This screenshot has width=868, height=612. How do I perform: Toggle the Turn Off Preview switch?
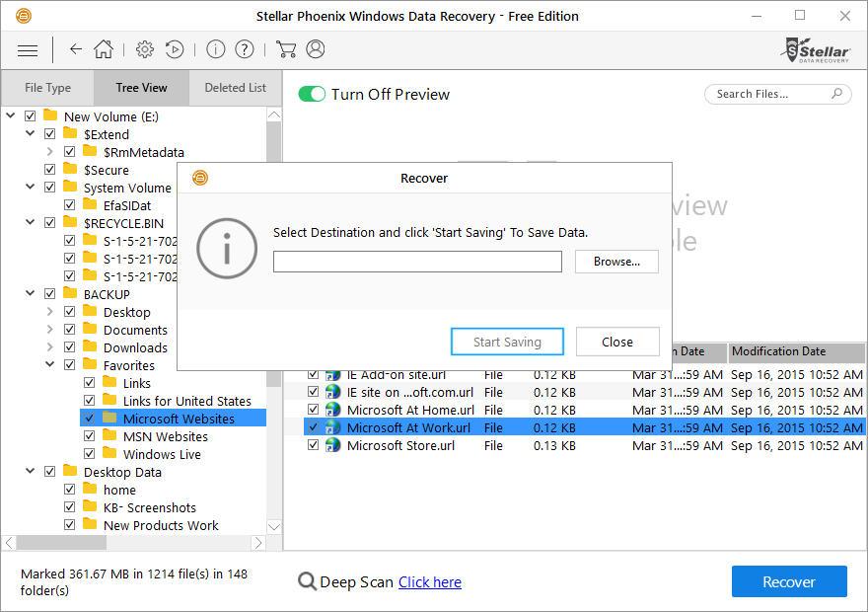(312, 94)
